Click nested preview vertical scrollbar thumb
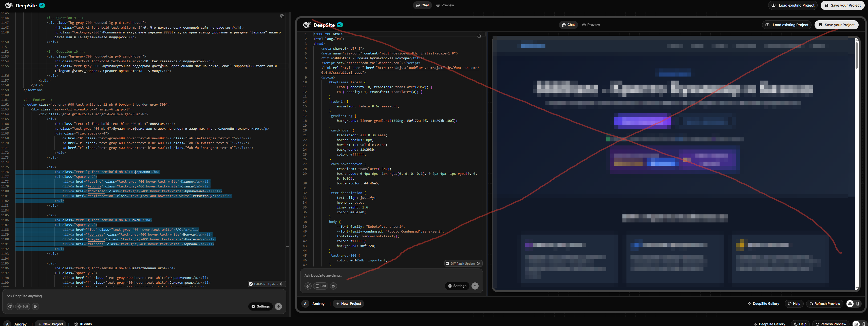This screenshot has width=868, height=326. tap(857, 55)
